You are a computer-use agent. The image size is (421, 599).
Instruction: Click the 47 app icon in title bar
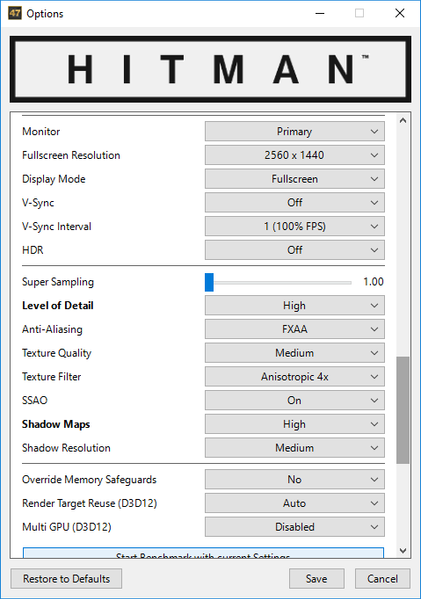click(15, 13)
